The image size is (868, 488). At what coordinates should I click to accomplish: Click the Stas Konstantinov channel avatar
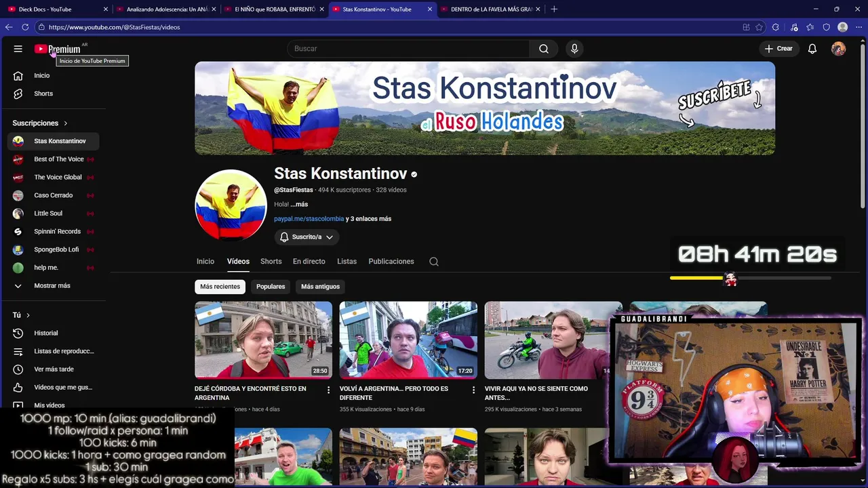pyautogui.click(x=231, y=205)
